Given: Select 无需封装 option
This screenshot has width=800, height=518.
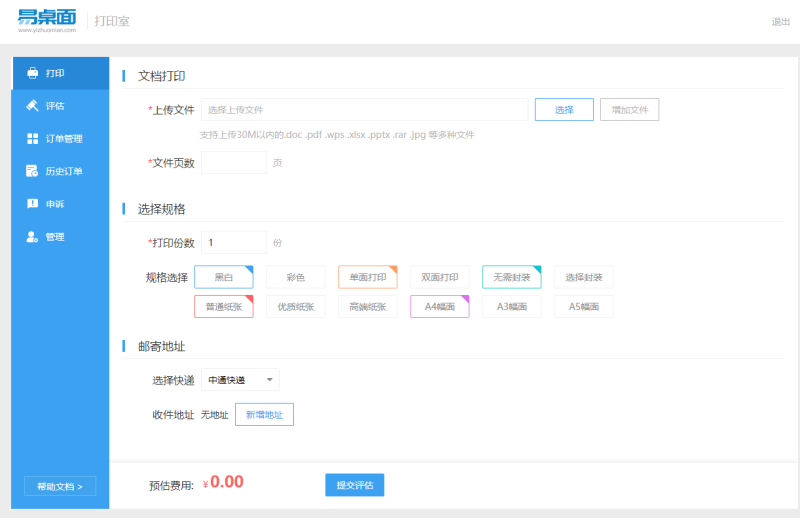Looking at the screenshot, I should pyautogui.click(x=512, y=277).
